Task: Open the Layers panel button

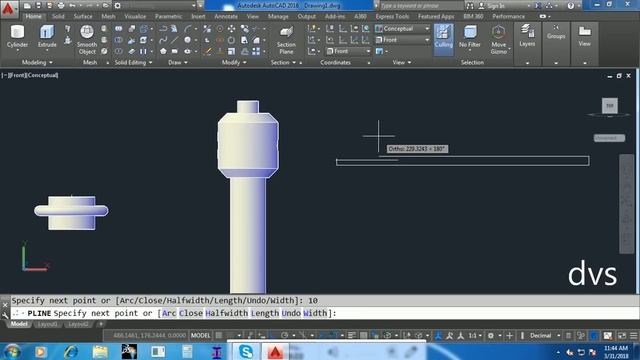Action: [527, 36]
